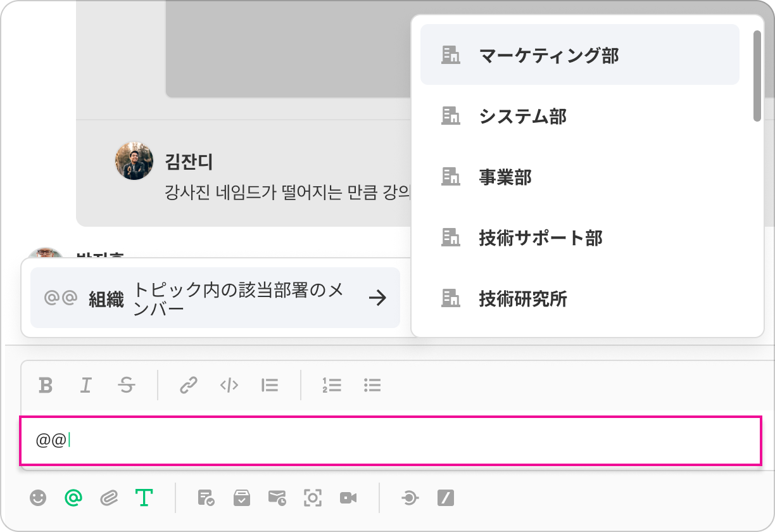Viewport: 775px width, 532px height.
Task: Attach a file with the paperclip icon
Action: [x=109, y=498]
